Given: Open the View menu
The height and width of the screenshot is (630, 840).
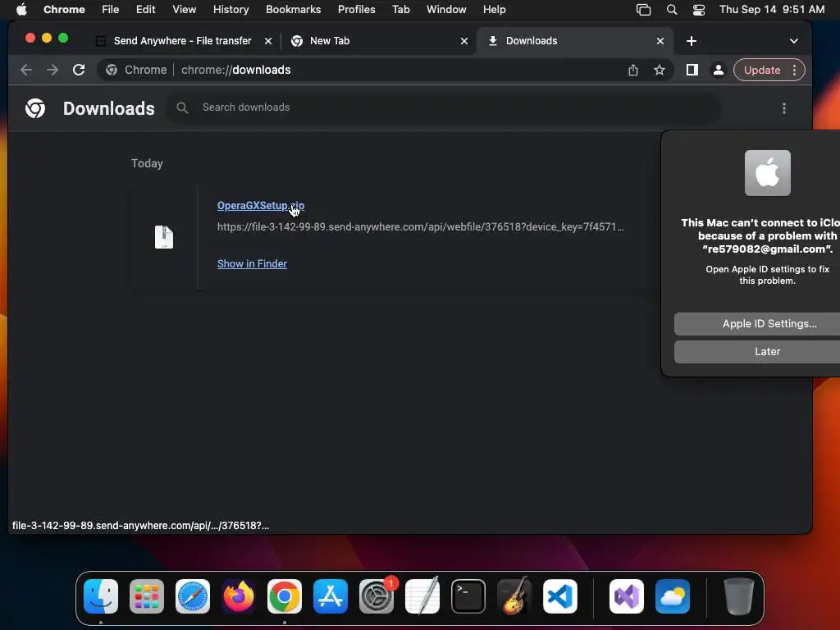Looking at the screenshot, I should 184,10.
